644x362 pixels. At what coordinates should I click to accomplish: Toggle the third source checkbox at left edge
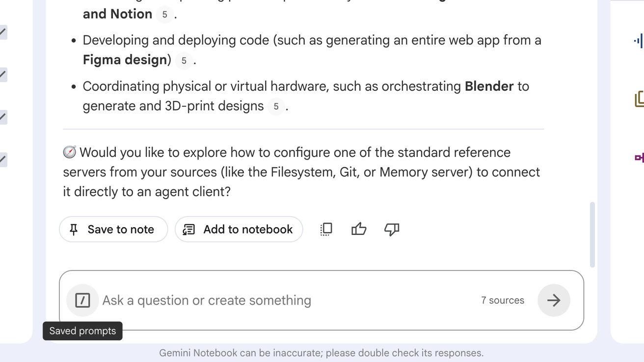2,117
